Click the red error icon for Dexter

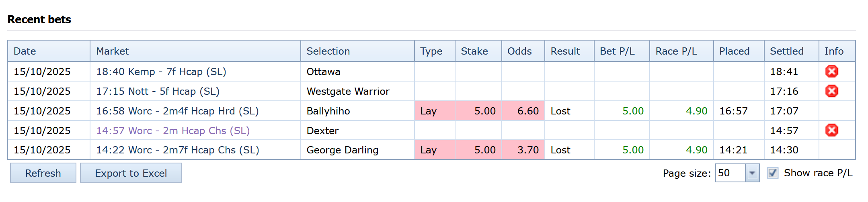tap(831, 130)
